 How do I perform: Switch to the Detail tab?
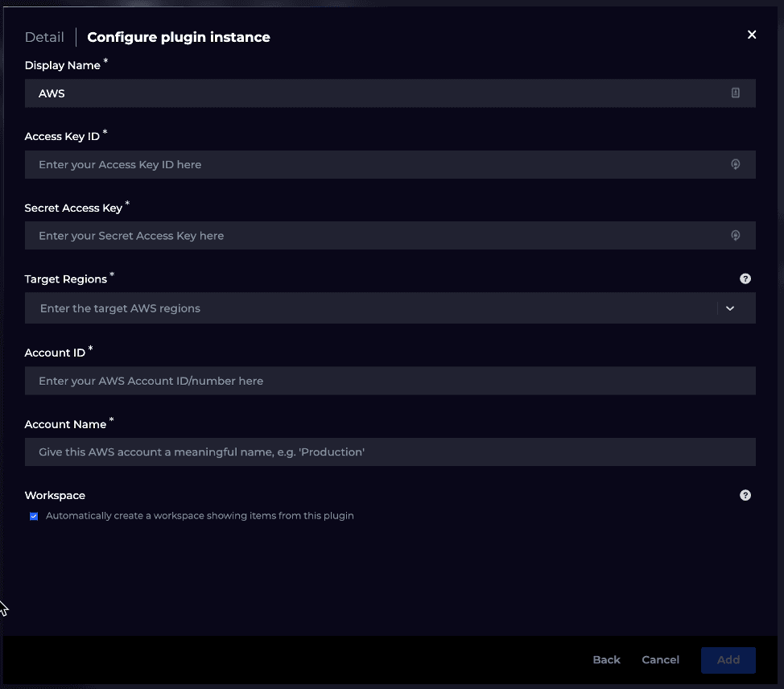click(x=44, y=37)
